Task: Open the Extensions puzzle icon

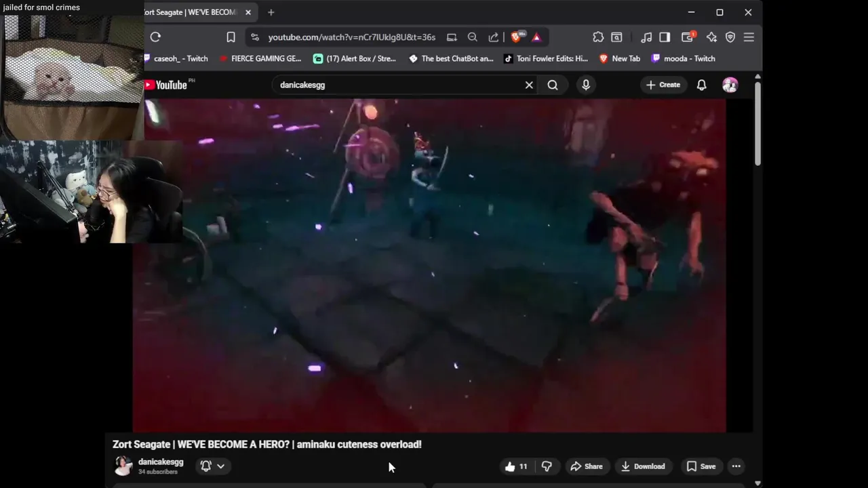Action: coord(598,37)
